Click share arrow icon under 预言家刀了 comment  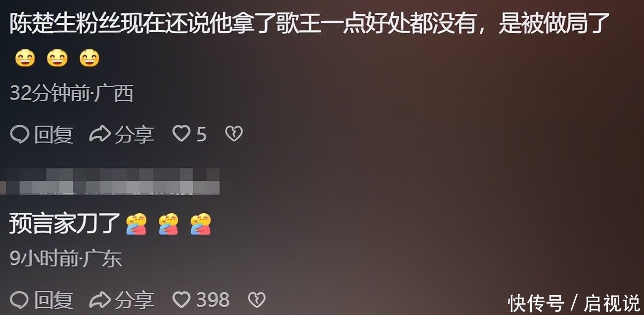(x=99, y=300)
